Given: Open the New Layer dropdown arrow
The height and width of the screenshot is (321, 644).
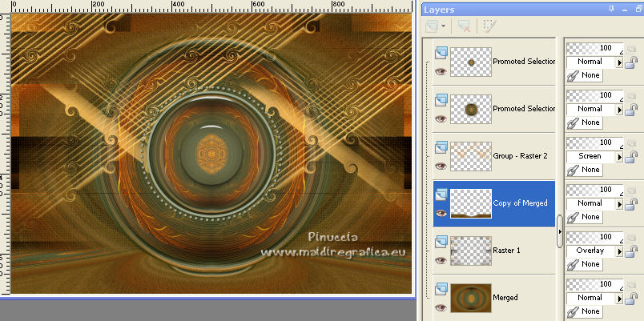Looking at the screenshot, I should click(443, 26).
